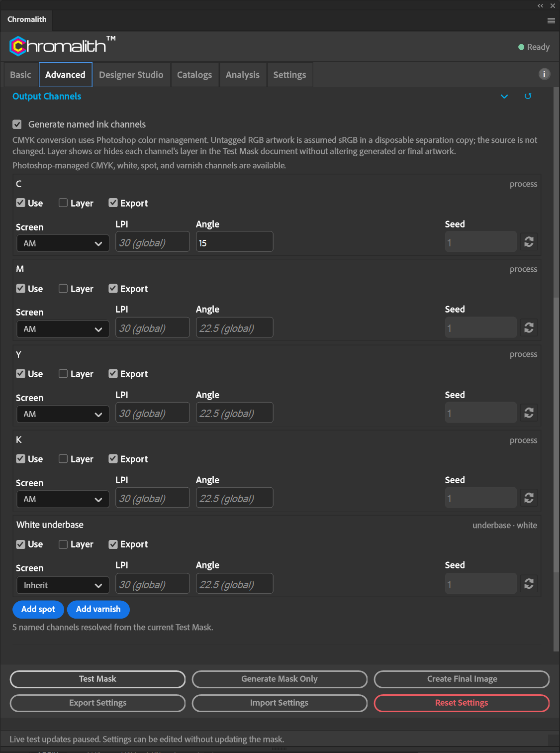This screenshot has width=560, height=753.
Task: Run the Test Mask button
Action: [x=97, y=679]
